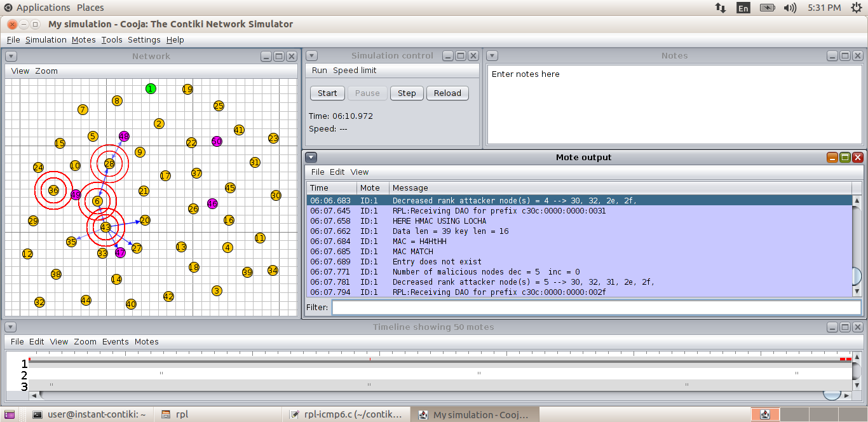868x422 pixels.
Task: Expand Timeline panel dropdown arrow
Action: (11, 327)
